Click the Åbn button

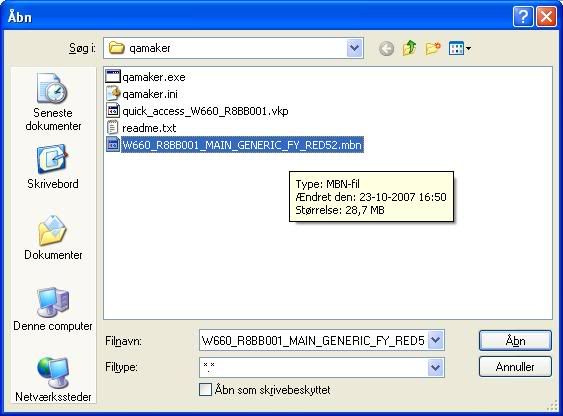click(515, 340)
